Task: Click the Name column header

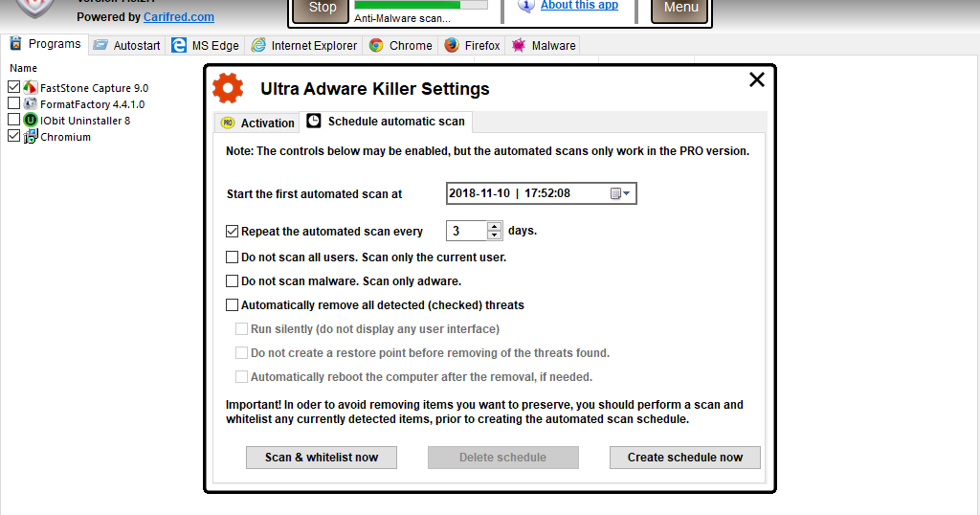Action: (x=23, y=68)
